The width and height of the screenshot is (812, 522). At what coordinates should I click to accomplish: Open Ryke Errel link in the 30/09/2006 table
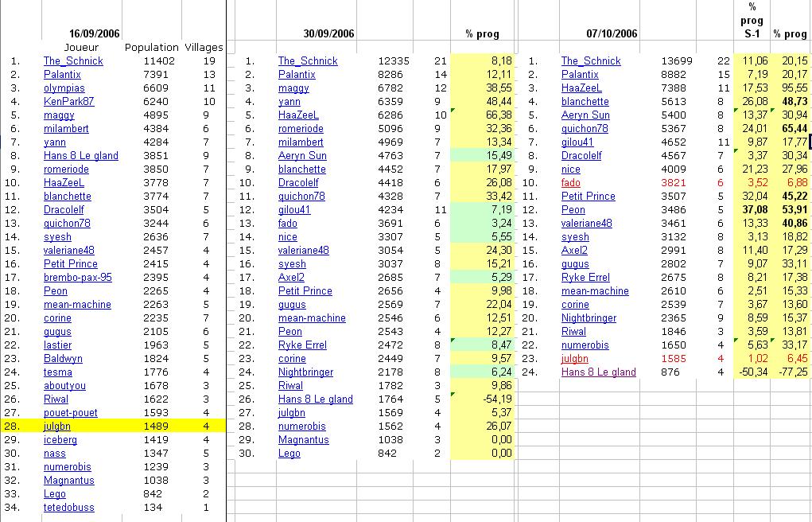[302, 345]
